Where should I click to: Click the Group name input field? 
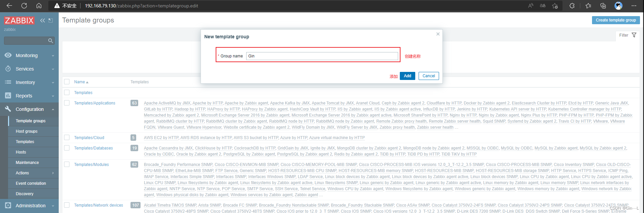coord(322,56)
